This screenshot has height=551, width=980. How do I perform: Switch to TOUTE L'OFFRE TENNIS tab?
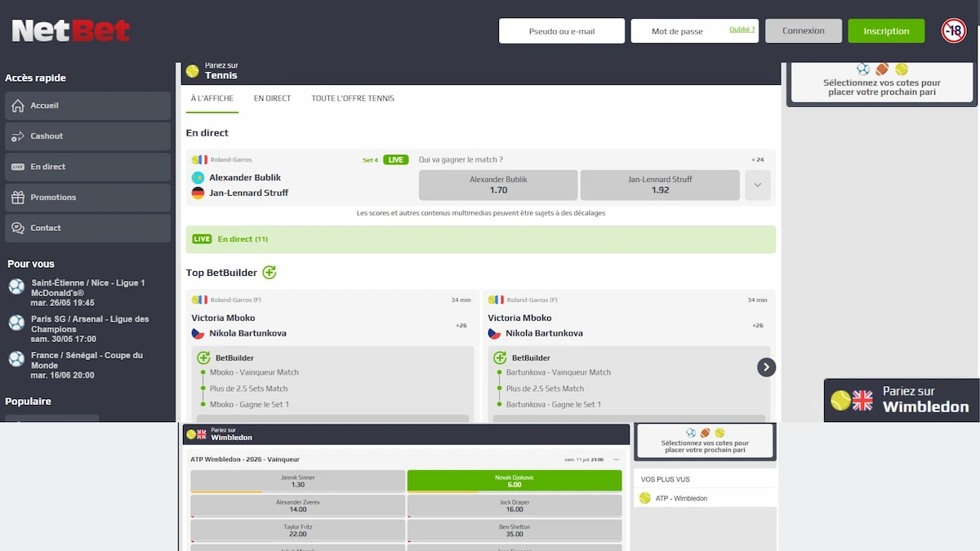pyautogui.click(x=353, y=99)
